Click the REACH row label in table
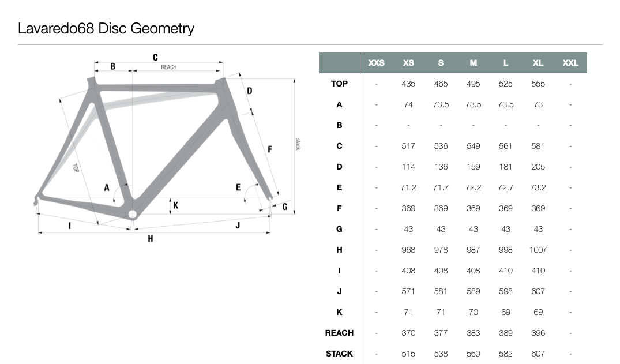620x364 pixels. 339,333
